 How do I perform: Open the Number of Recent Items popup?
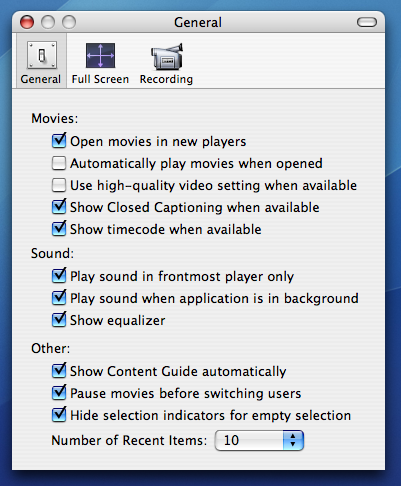coord(259,440)
